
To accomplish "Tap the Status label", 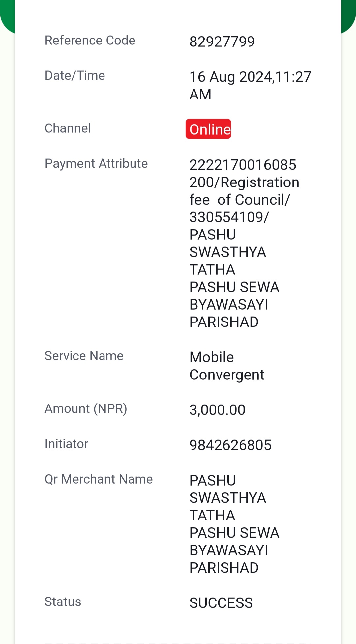I will pos(63,602).
